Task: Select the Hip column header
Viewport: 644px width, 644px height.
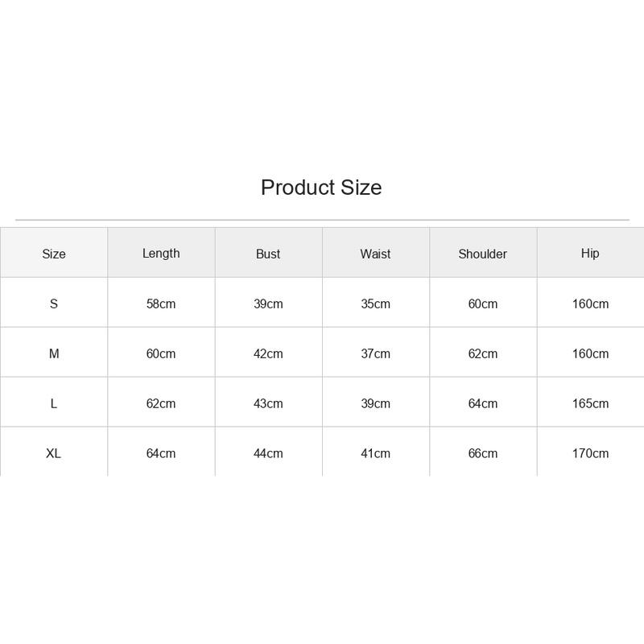Action: click(x=590, y=254)
